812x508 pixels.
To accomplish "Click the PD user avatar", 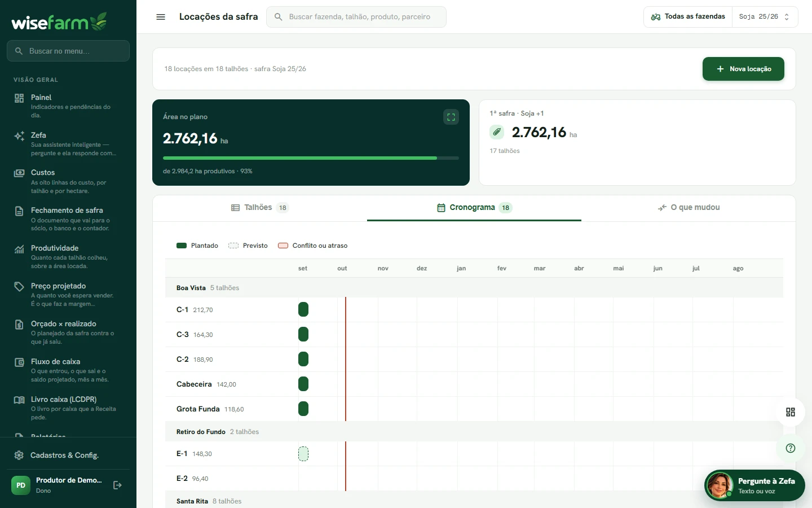I will 21,485.
